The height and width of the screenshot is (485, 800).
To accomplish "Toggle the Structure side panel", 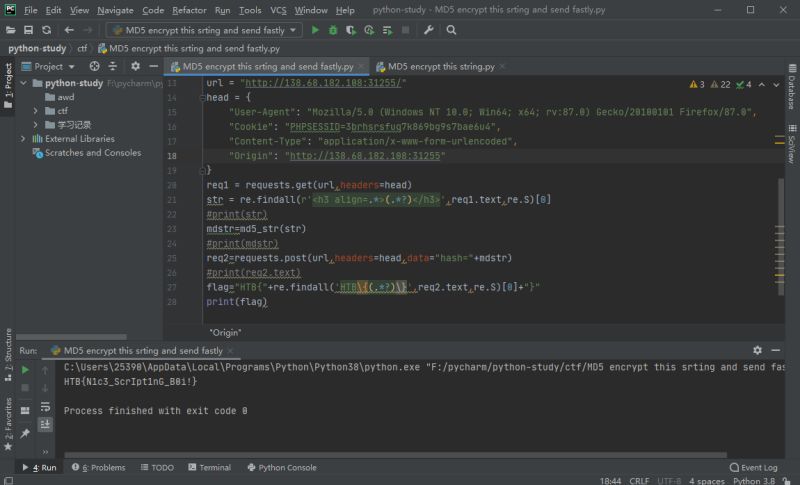I will 8,355.
